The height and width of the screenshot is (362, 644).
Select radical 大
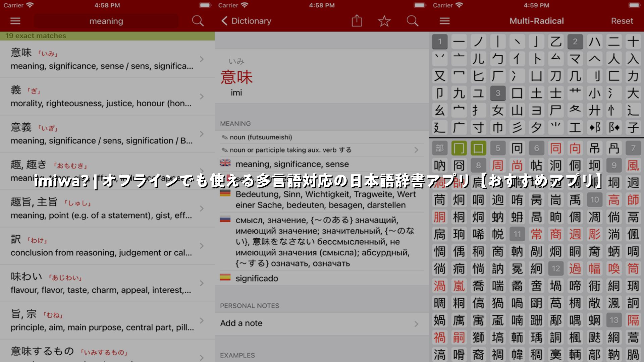point(633,93)
